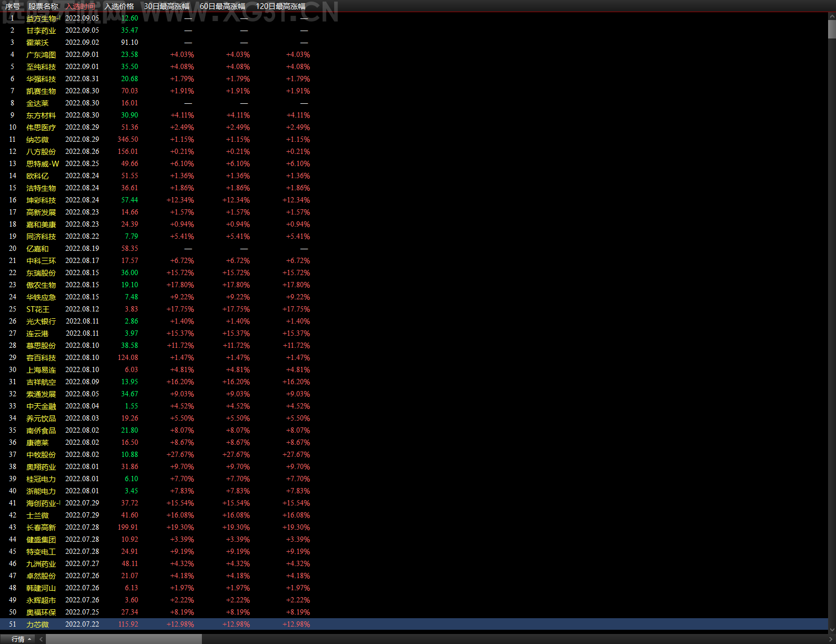Select stock 中科三环

pyautogui.click(x=41, y=261)
